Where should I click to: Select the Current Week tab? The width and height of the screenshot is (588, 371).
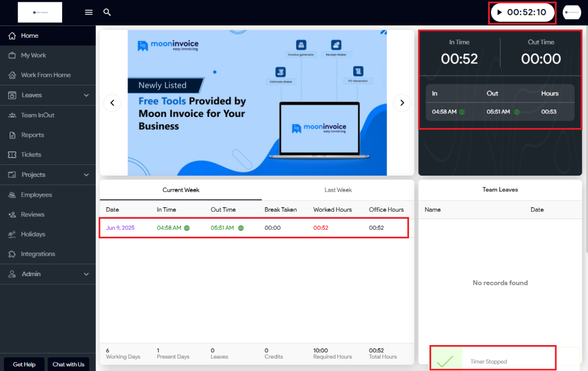click(x=181, y=190)
